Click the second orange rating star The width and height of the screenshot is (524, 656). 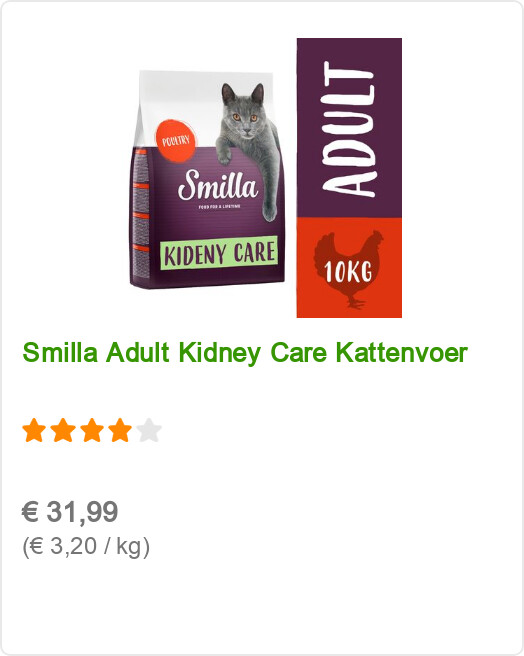[63, 430]
